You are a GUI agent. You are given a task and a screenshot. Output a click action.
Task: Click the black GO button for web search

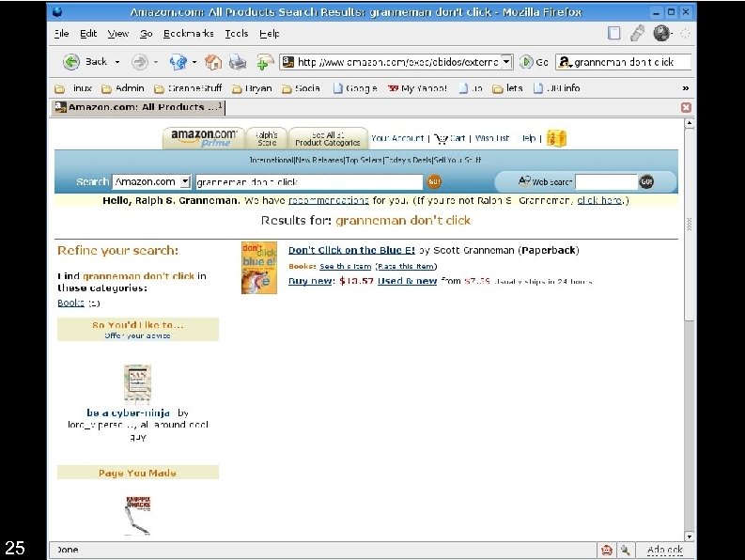646,181
